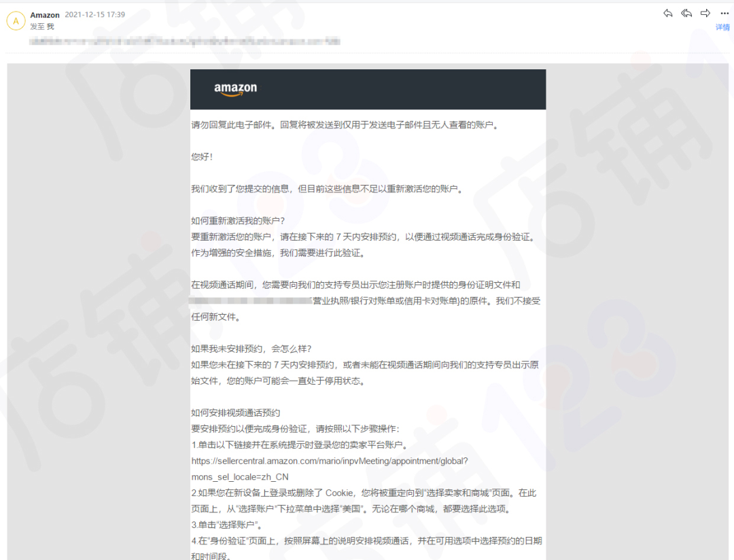Click the heading 如何重新激活我的账户
Image resolution: width=734 pixels, height=560 pixels.
tap(237, 219)
